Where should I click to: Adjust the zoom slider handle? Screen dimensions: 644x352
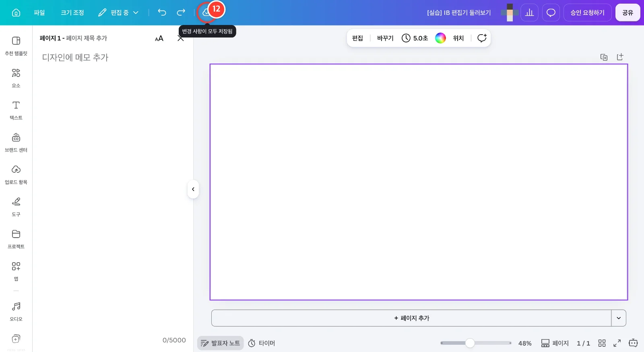click(x=470, y=343)
